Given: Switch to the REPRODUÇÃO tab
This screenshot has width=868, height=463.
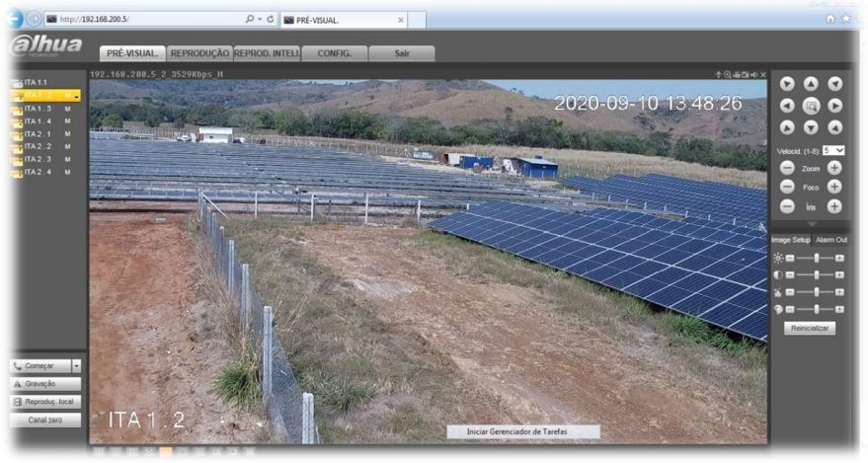Looking at the screenshot, I should click(x=199, y=53).
